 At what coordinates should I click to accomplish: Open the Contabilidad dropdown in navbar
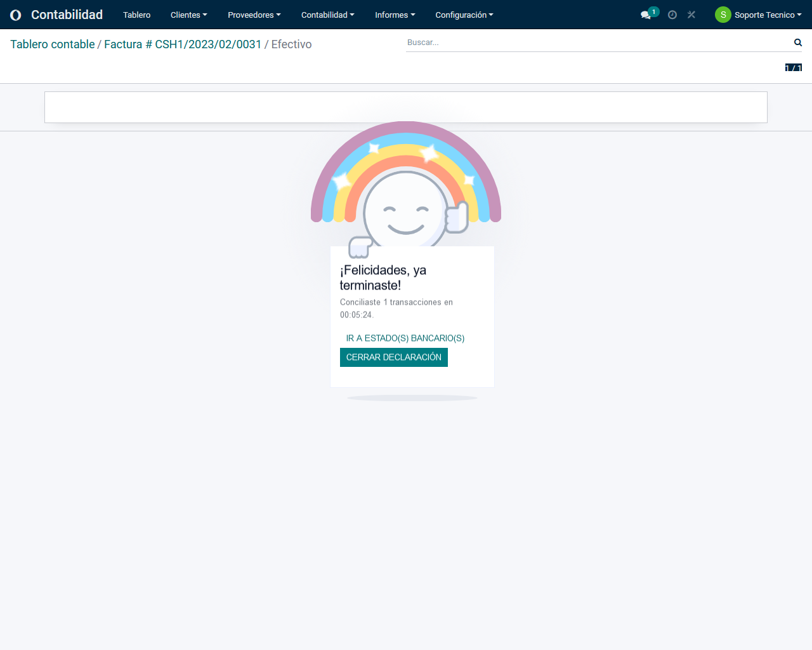tap(327, 15)
